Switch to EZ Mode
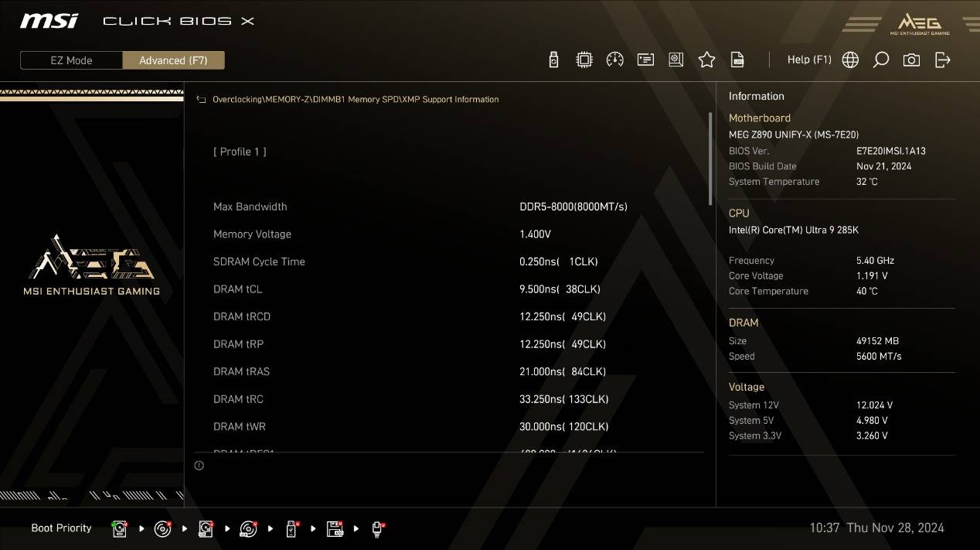This screenshot has width=980, height=550. 71,60
